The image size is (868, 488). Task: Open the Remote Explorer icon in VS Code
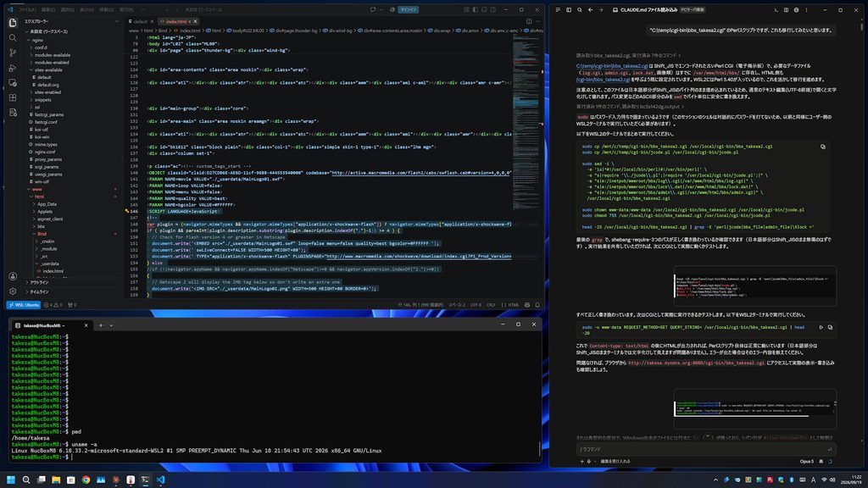pos(13,82)
